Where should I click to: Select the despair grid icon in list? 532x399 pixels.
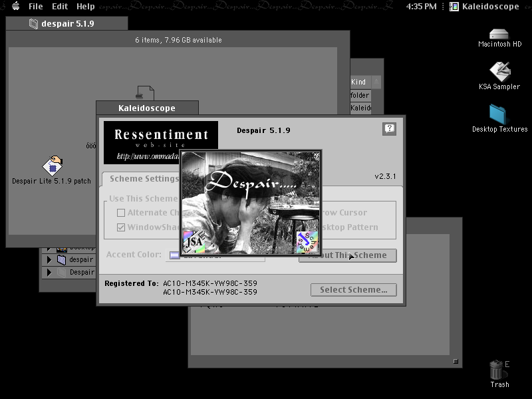click(x=61, y=260)
